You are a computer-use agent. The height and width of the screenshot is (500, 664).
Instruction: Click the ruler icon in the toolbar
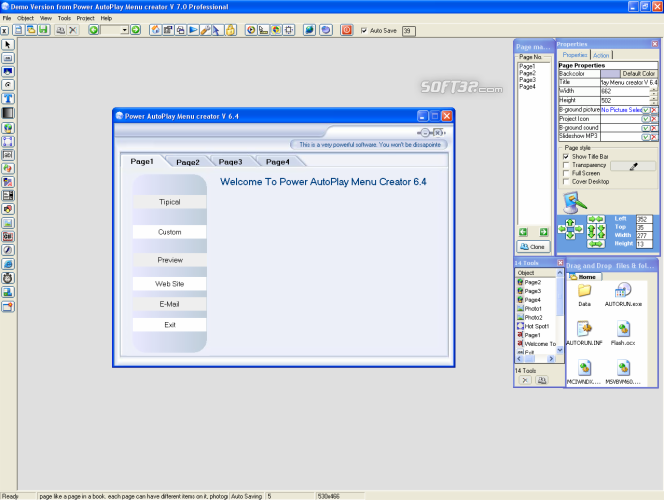[x=264, y=30]
